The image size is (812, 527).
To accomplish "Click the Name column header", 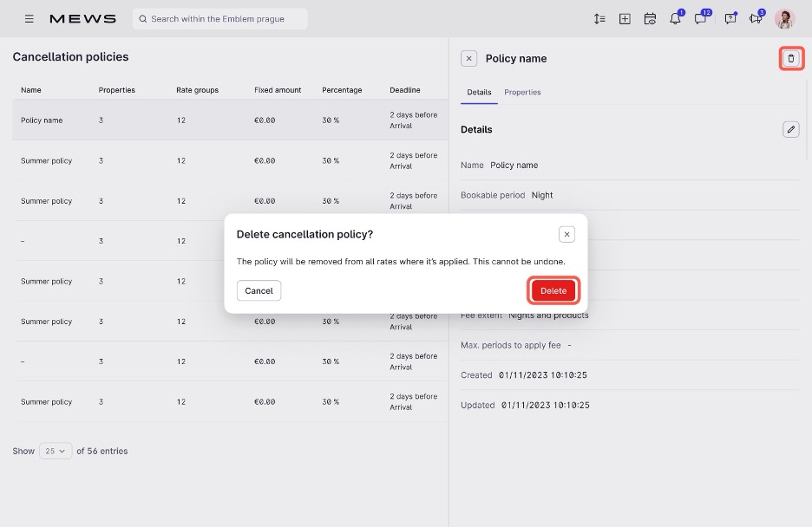I will (x=31, y=90).
